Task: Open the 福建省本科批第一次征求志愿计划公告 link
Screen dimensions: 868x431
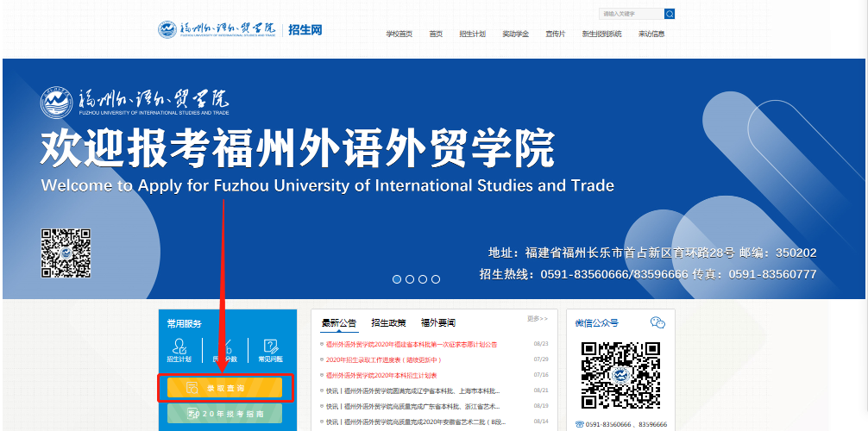Action: click(412, 344)
